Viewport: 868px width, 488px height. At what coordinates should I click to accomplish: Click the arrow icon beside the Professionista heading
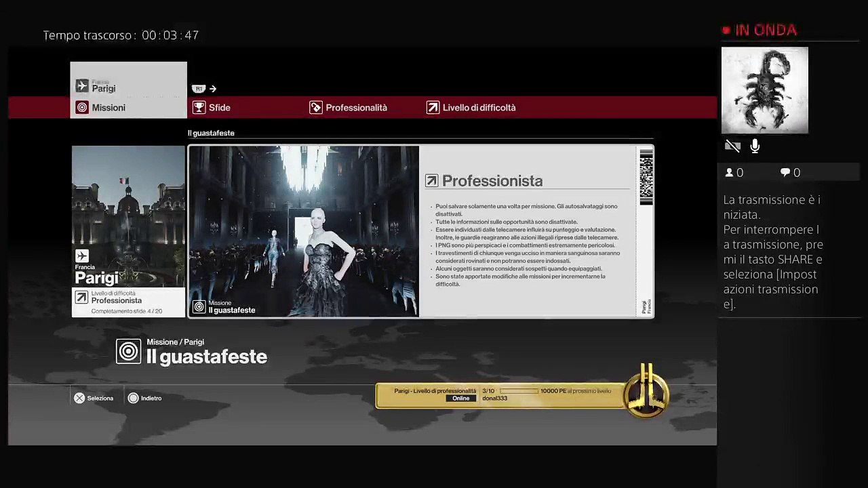(431, 181)
